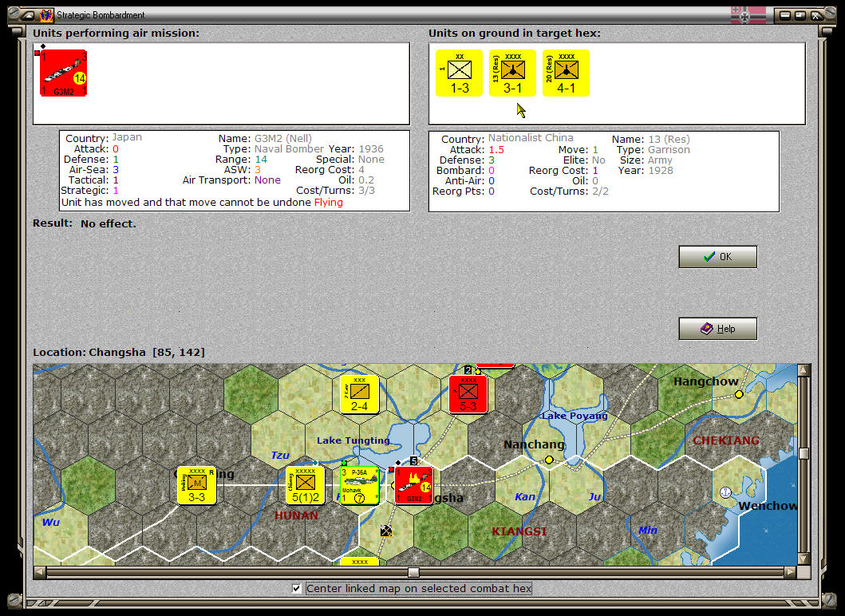This screenshot has height=616, width=845.
Task: Click the Hangchow city marker
Action: tap(739, 394)
